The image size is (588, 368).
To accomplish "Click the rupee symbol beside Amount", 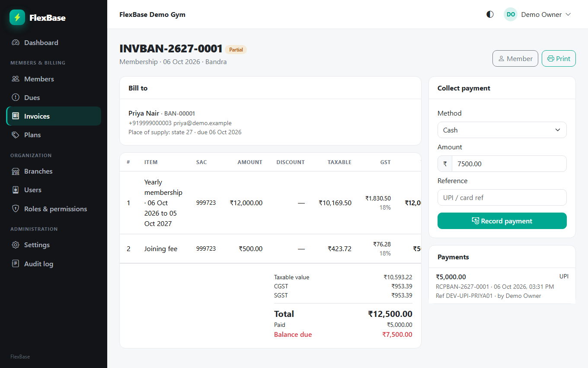I will click(x=445, y=164).
